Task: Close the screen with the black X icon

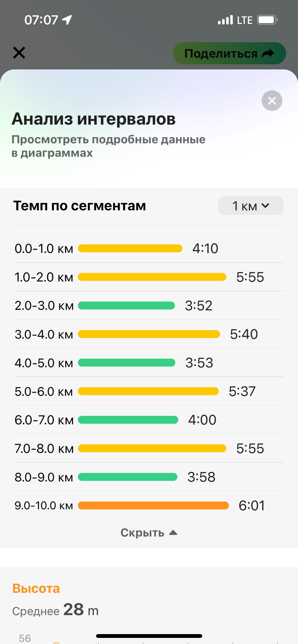Action: point(19,53)
